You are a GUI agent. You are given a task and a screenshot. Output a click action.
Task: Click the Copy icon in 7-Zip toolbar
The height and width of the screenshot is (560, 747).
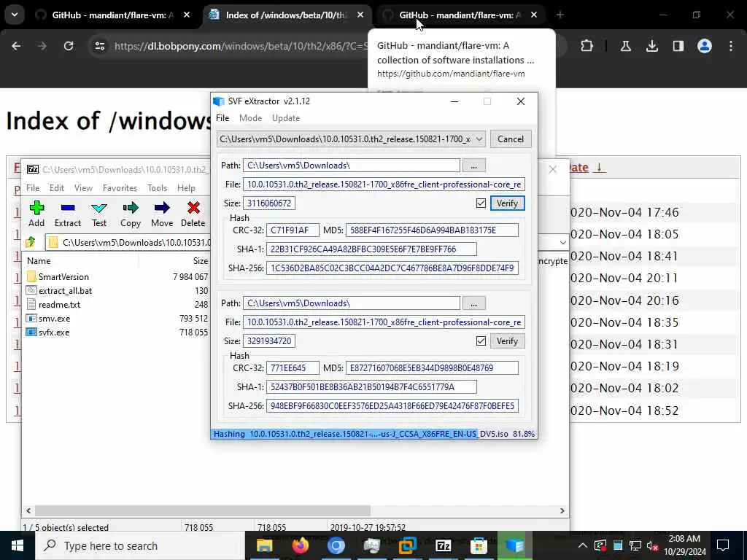(x=131, y=214)
